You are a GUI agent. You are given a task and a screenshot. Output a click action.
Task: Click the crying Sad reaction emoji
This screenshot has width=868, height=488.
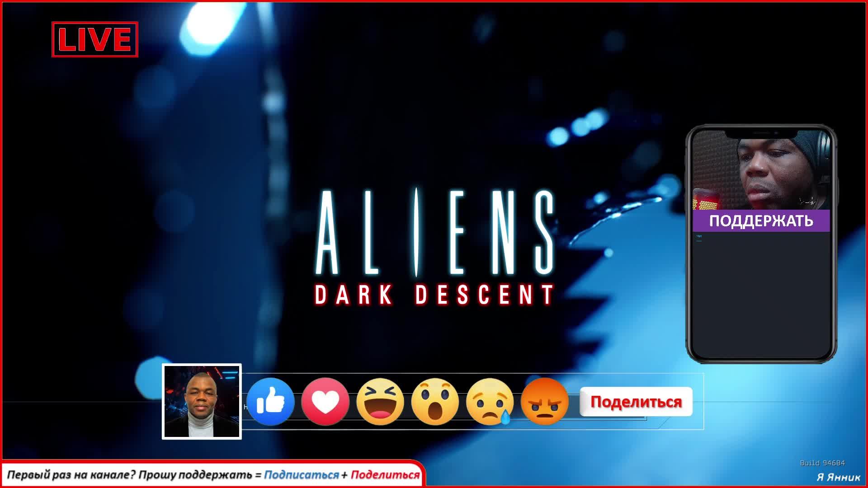490,402
